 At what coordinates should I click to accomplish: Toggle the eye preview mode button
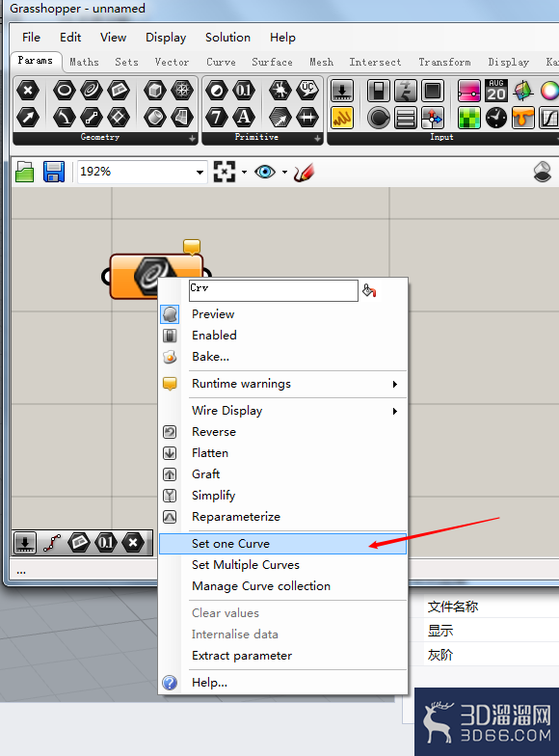[x=265, y=172]
